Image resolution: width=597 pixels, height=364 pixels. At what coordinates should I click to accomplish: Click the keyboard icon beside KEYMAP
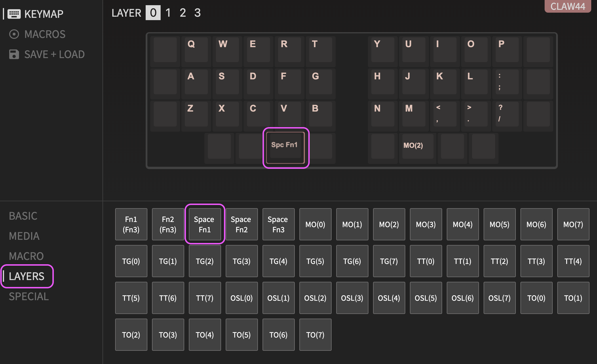pos(14,14)
